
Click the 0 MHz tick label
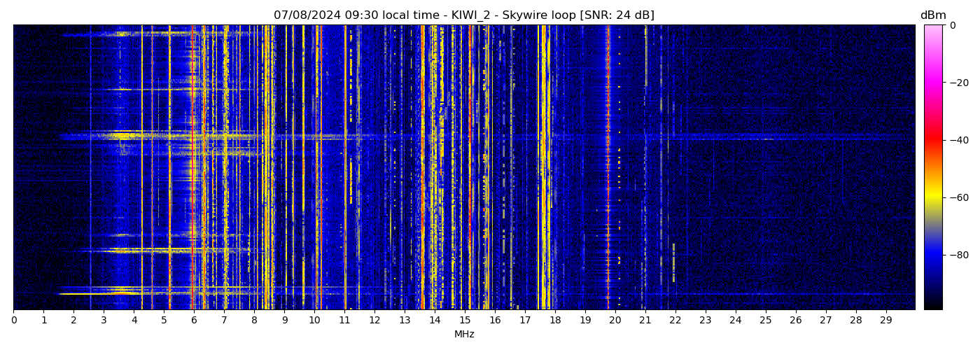pos(13,320)
